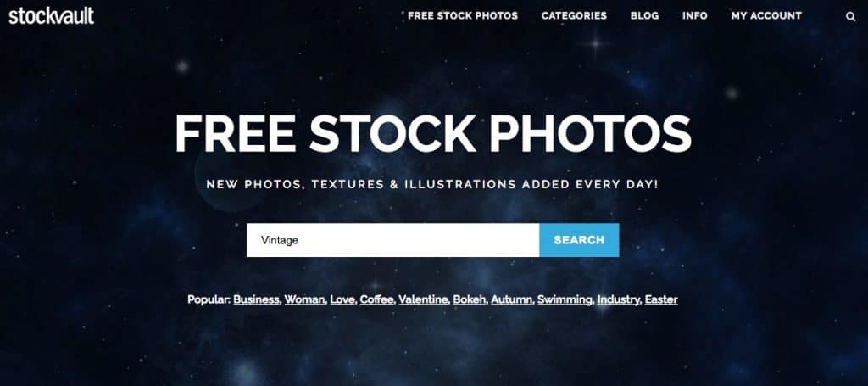Screen dimensions: 868x386
Task: Follow the Woman popular link
Action: coord(304,299)
